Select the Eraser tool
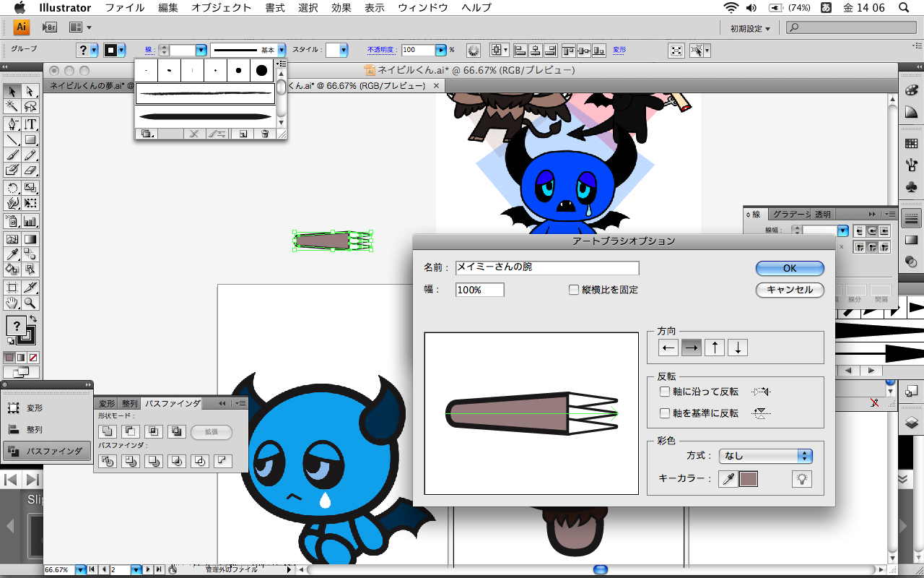 30,170
